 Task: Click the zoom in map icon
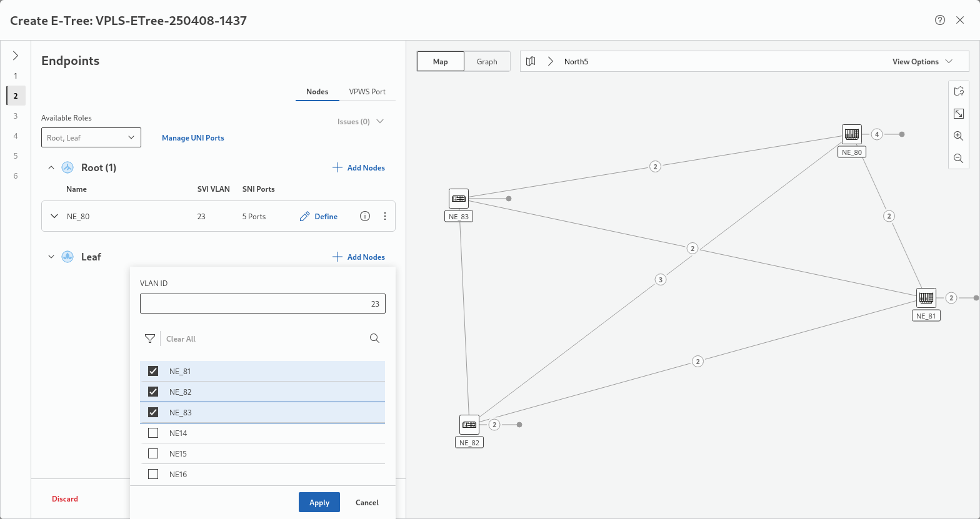coord(958,136)
